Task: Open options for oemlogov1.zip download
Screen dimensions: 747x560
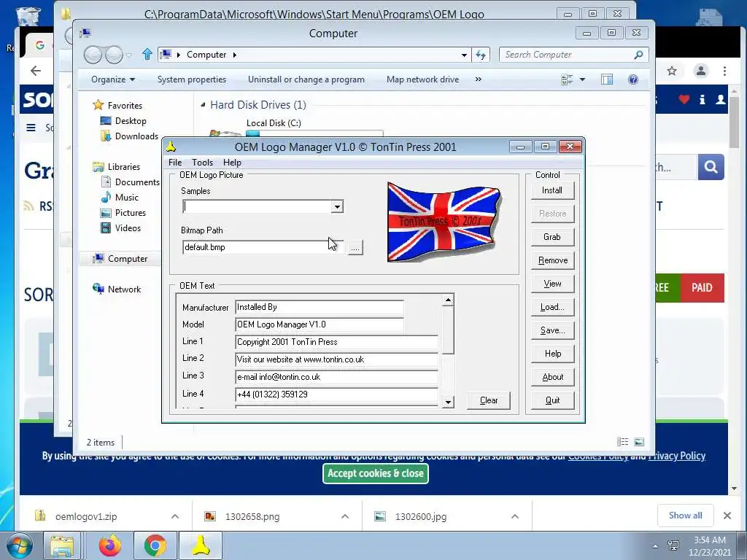Action: pos(175,516)
